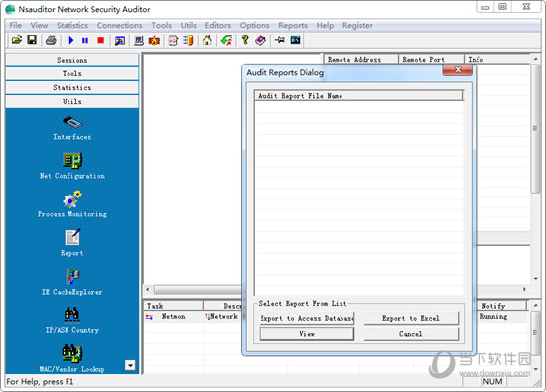Open the Reports menu
The height and width of the screenshot is (392, 546).
(293, 26)
